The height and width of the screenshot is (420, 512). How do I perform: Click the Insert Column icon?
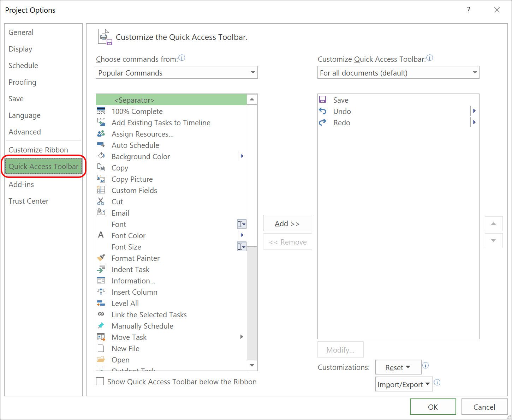(x=101, y=292)
